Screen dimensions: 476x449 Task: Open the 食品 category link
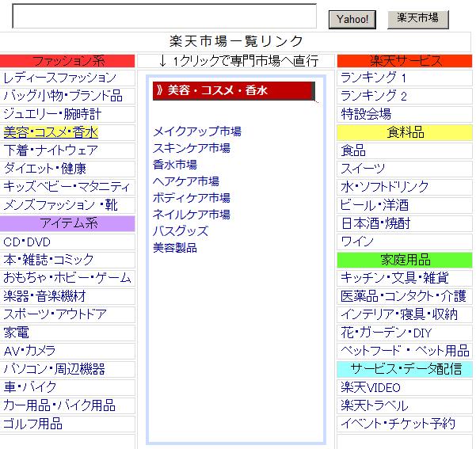(x=353, y=150)
